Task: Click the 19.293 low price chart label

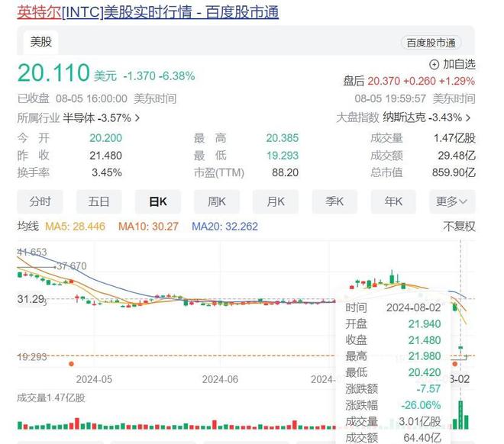Action: (32, 357)
